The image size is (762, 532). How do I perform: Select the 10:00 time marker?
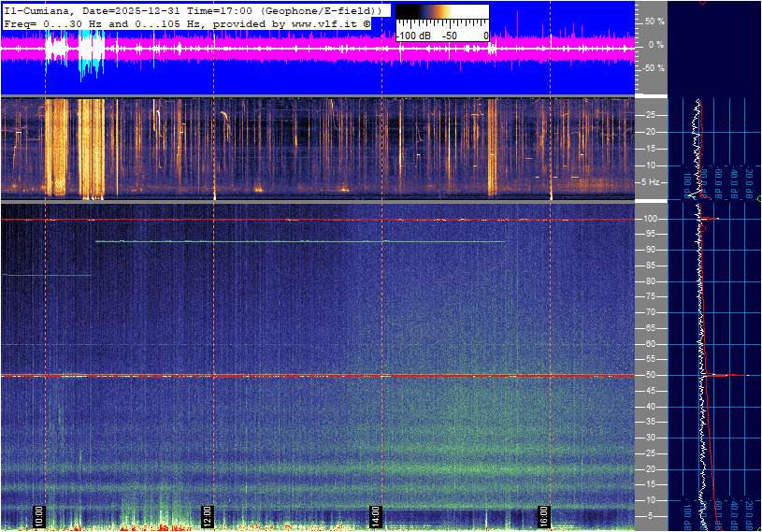[x=39, y=515]
